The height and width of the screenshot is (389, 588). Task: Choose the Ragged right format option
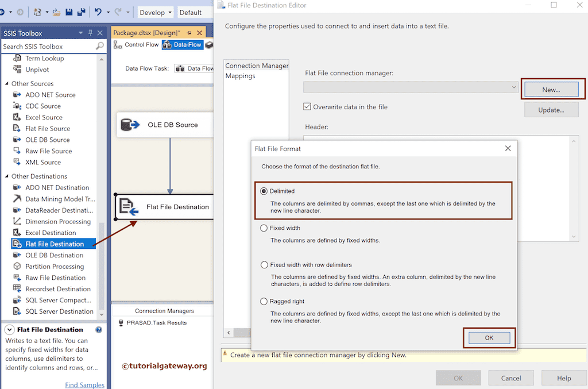tap(264, 301)
